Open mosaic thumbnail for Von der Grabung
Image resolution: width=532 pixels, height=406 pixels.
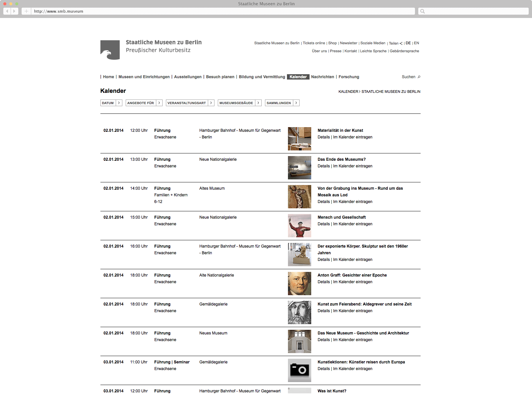click(300, 197)
